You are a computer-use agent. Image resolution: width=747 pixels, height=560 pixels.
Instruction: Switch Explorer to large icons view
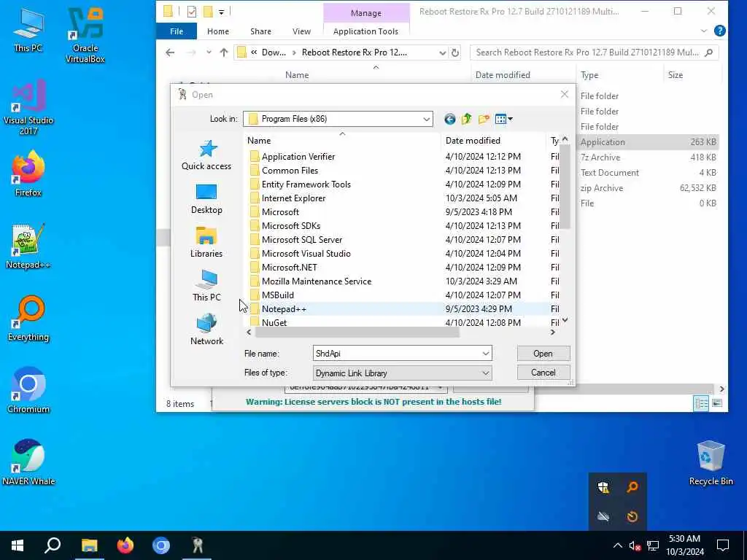(716, 404)
